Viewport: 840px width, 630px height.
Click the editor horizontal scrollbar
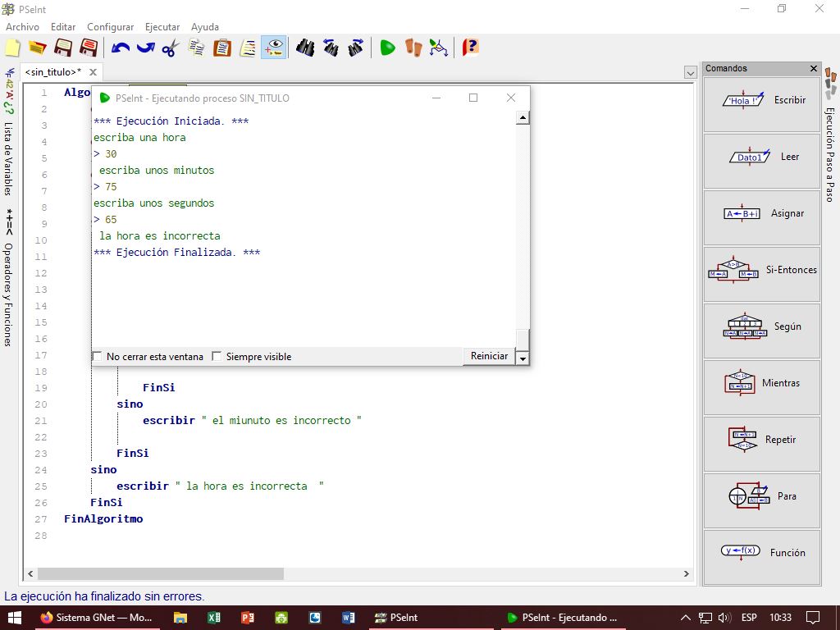coord(161,574)
